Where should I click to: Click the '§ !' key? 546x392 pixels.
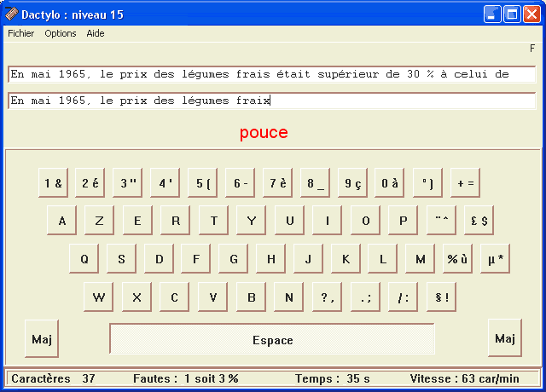(x=442, y=297)
